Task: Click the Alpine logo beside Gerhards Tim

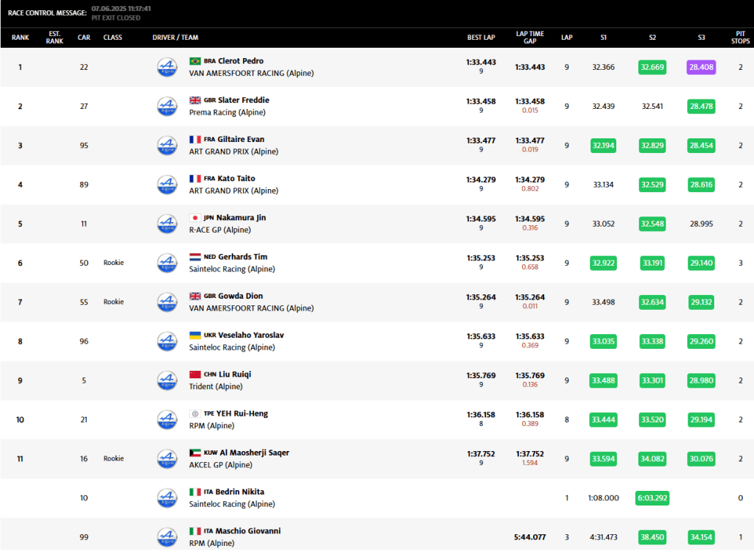Action: coord(167,263)
